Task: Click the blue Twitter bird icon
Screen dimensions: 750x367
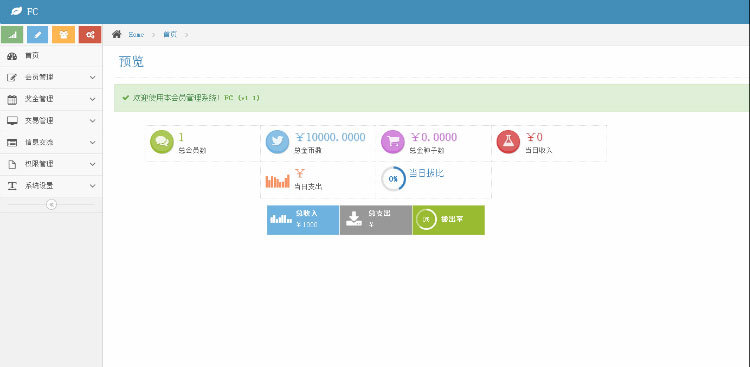Action: pos(277,142)
